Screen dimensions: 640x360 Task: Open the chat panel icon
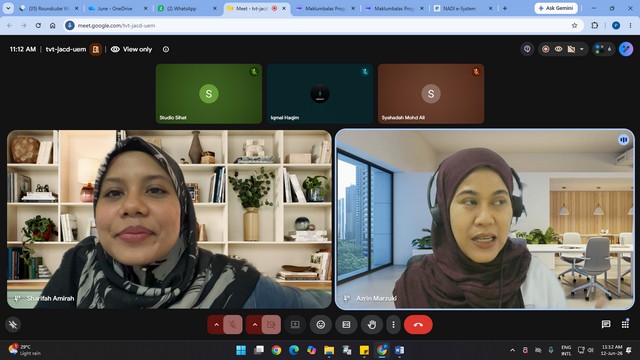606,324
